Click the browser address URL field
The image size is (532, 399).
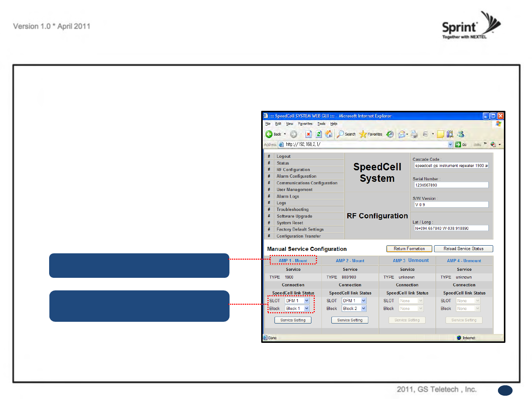click(366, 144)
